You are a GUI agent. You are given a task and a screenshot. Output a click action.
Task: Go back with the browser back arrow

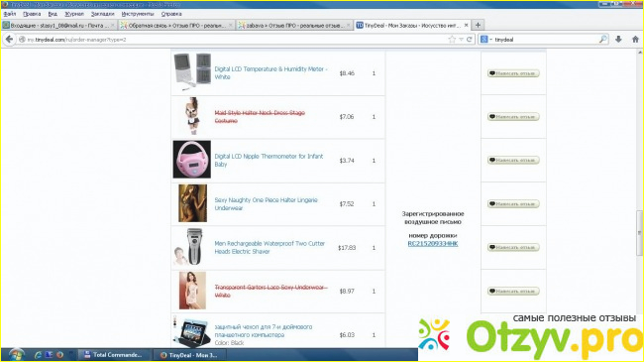[9, 40]
